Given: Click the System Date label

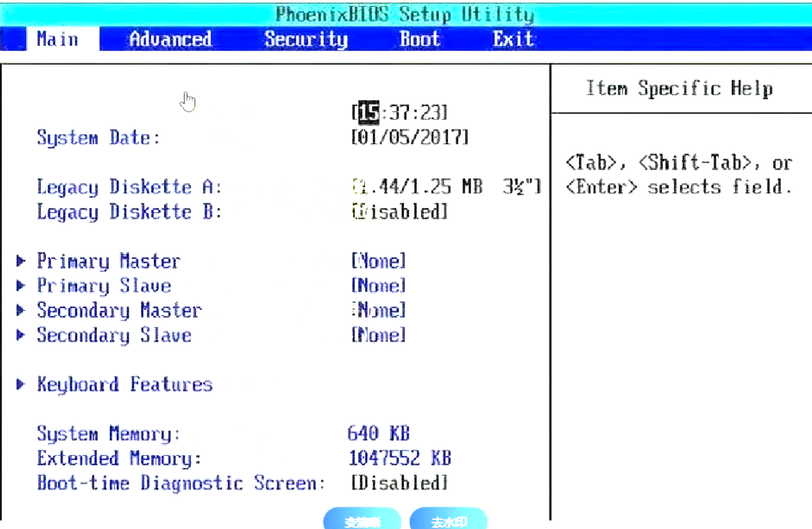Looking at the screenshot, I should point(98,138).
